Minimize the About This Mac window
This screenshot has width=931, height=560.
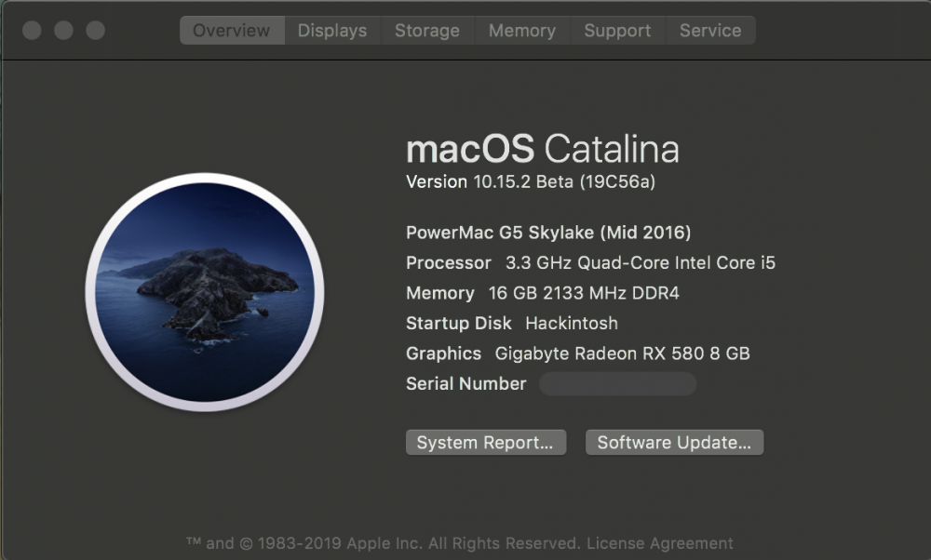click(63, 31)
